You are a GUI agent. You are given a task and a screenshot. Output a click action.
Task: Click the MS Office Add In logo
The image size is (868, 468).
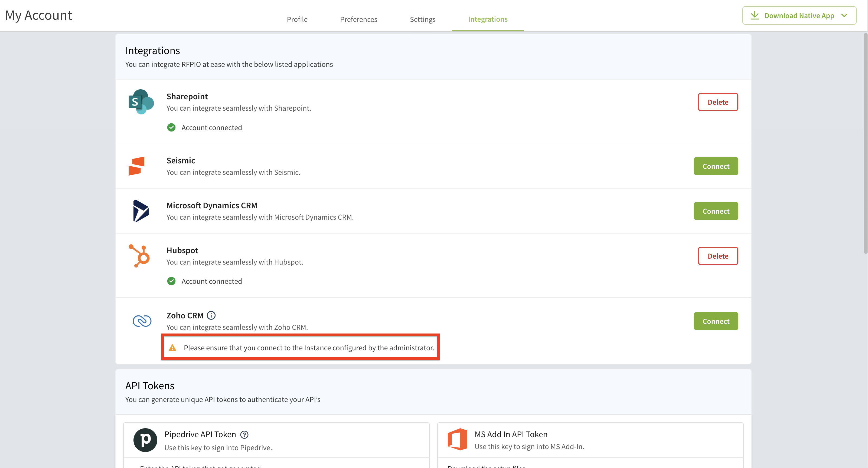coord(457,439)
